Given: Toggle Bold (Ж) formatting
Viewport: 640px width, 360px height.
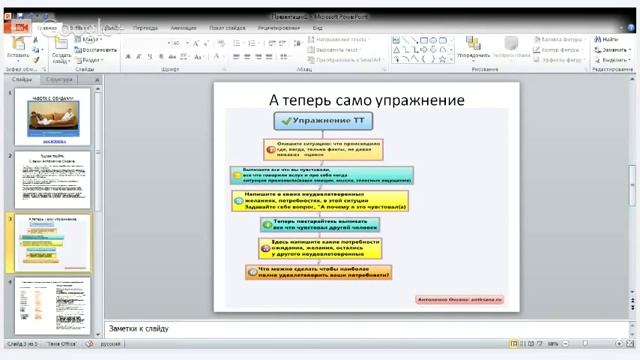Looking at the screenshot, I should click(x=128, y=57).
